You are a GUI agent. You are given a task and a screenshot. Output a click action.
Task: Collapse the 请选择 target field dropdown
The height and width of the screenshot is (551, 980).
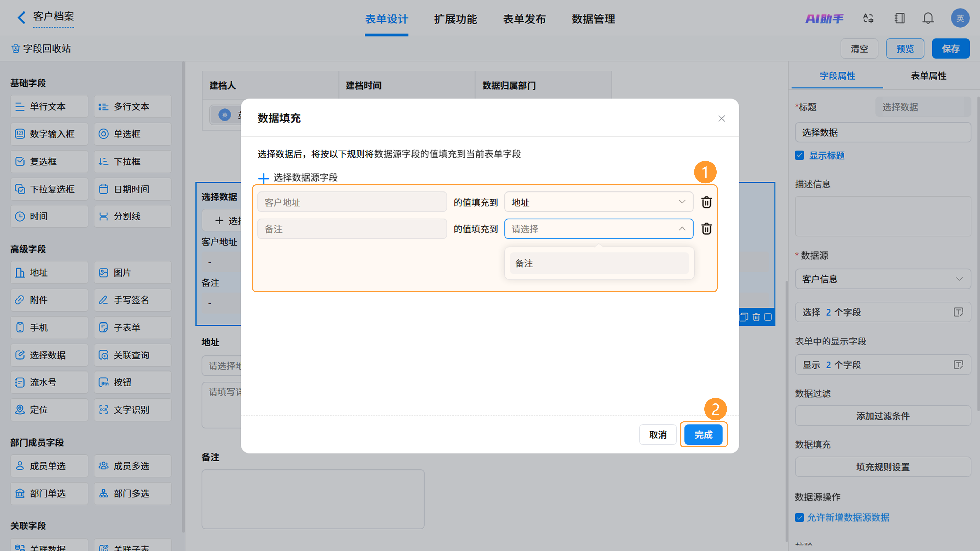[x=598, y=229]
